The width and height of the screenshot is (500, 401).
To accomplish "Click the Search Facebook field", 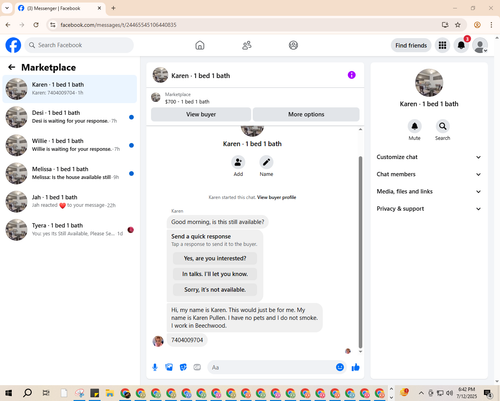I will pyautogui.click(x=79, y=45).
